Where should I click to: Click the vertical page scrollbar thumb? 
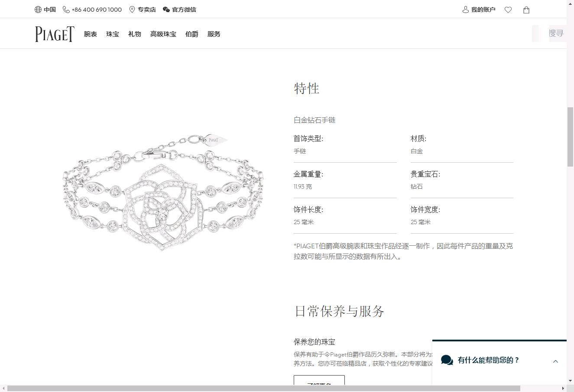pyautogui.click(x=570, y=136)
